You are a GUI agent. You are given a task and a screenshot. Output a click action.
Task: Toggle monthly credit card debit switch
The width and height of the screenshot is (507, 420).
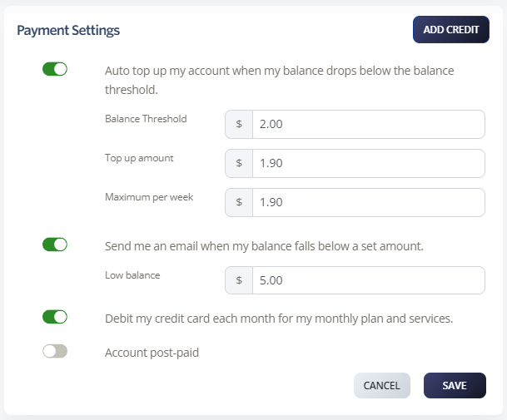click(x=55, y=317)
